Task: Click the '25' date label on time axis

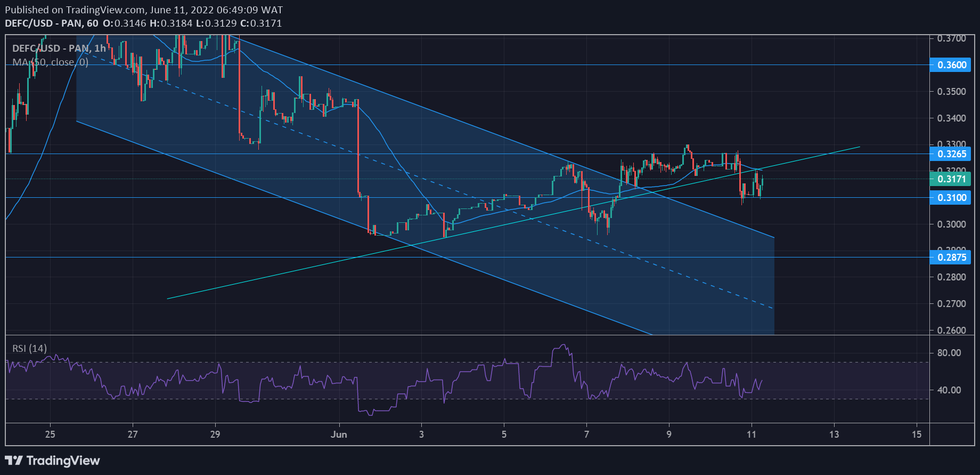Action: pyautogui.click(x=50, y=434)
